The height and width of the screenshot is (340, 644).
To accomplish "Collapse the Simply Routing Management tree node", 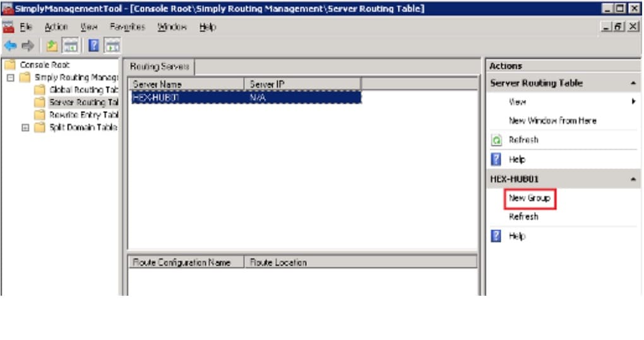I will 10,78.
